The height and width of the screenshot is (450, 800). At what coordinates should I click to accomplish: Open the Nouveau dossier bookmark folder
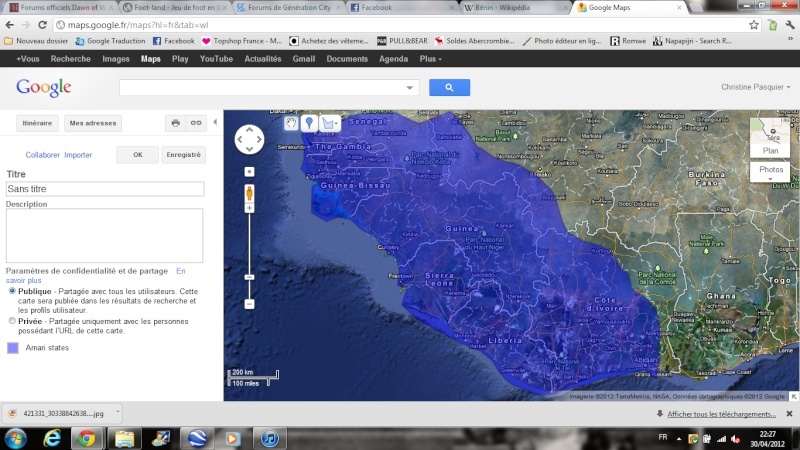tap(36, 41)
